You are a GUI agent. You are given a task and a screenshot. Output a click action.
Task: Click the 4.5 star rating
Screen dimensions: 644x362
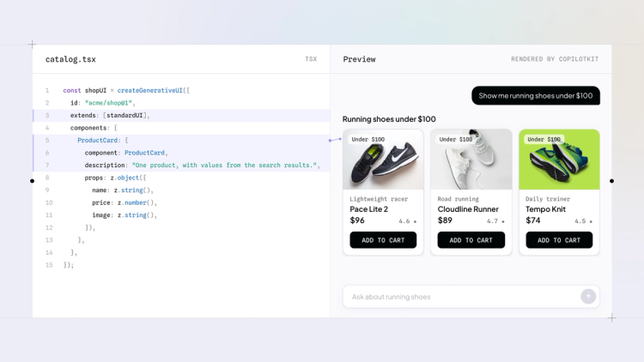pos(583,221)
